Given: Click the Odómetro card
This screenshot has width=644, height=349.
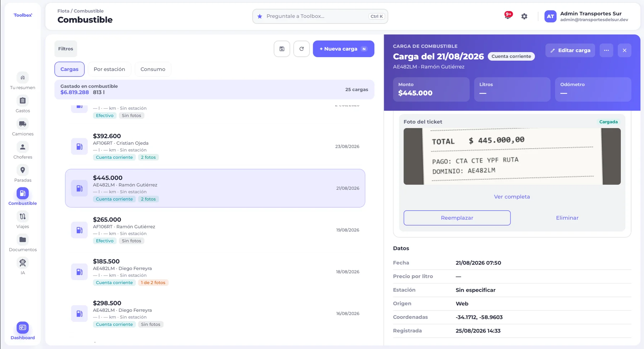Looking at the screenshot, I should (593, 89).
